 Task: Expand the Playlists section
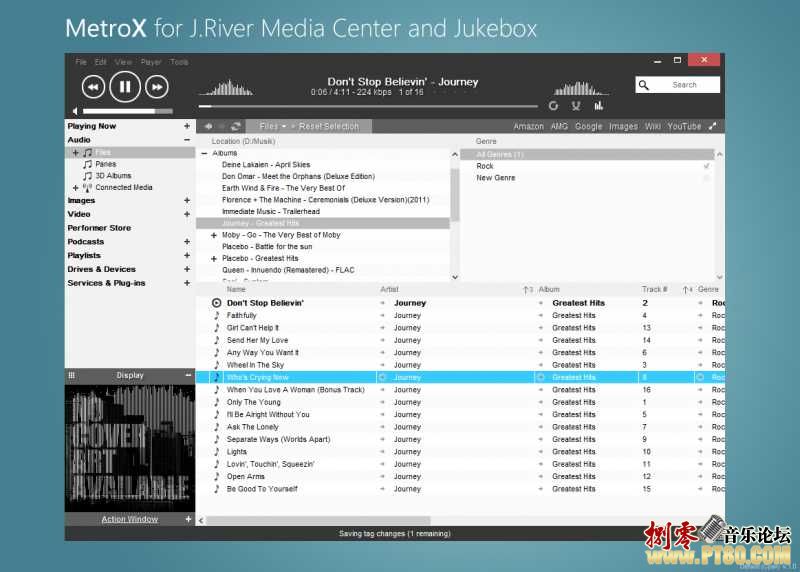click(x=187, y=256)
